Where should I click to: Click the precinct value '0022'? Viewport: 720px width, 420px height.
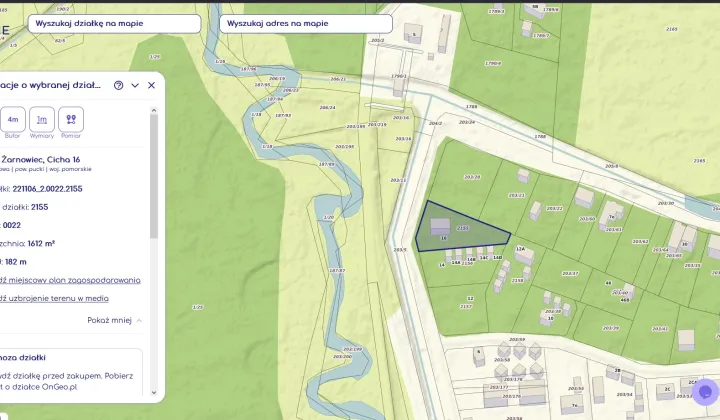11,225
